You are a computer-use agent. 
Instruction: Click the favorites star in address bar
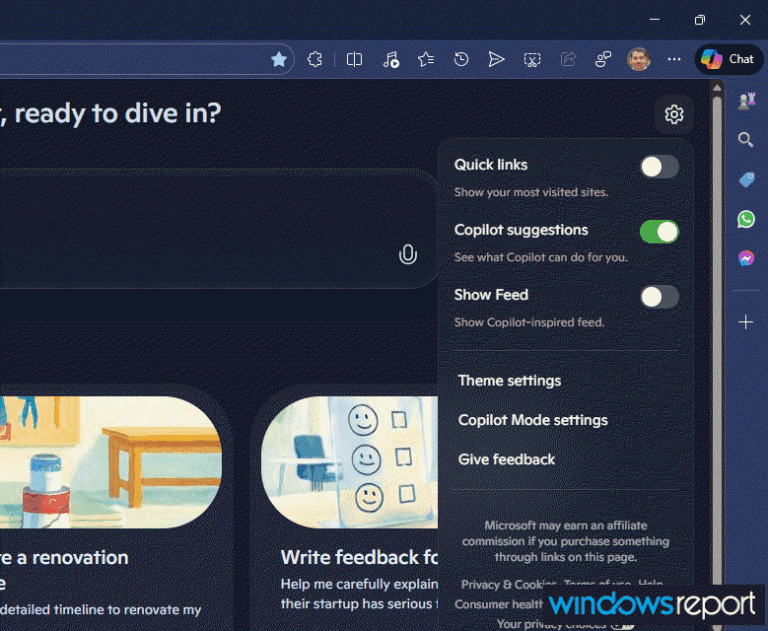click(279, 60)
